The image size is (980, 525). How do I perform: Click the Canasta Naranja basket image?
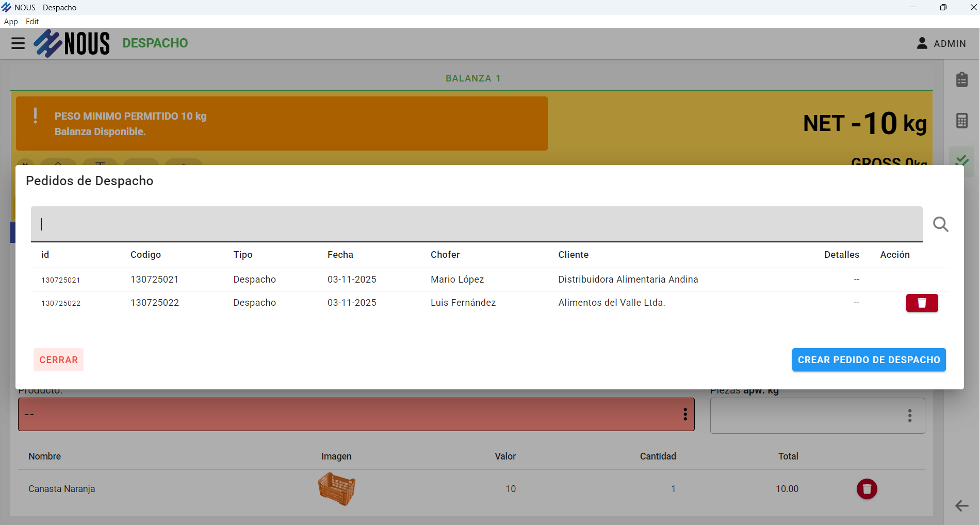tap(336, 489)
